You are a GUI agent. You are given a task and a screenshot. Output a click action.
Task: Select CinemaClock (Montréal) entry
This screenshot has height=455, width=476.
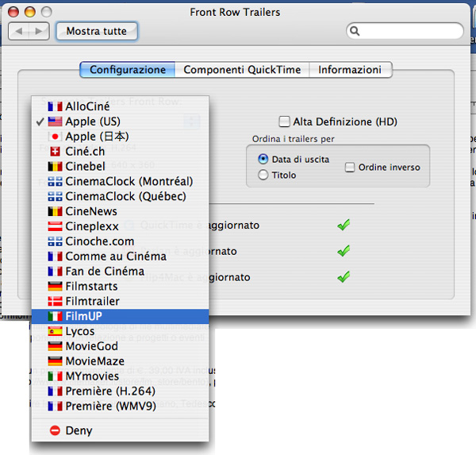point(121,182)
